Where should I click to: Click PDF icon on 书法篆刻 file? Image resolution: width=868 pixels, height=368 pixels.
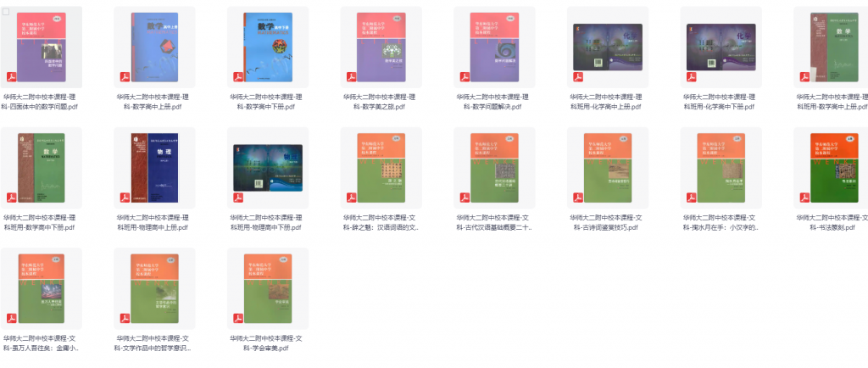(805, 198)
